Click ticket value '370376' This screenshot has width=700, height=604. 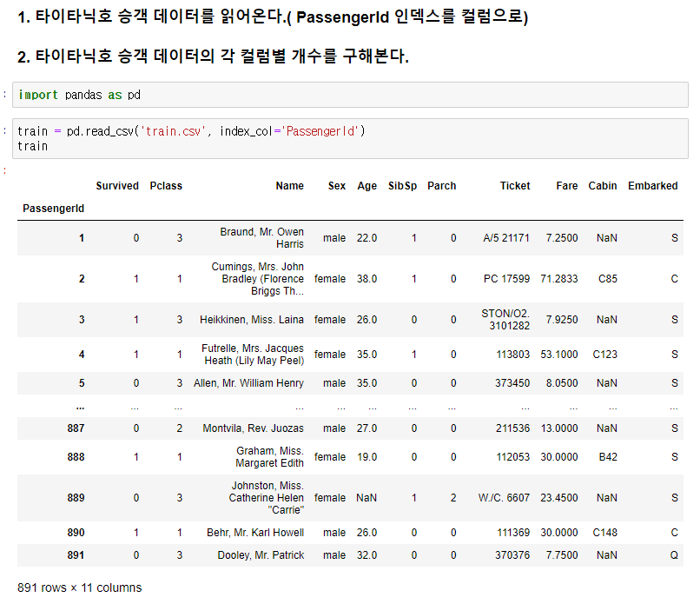click(x=512, y=555)
